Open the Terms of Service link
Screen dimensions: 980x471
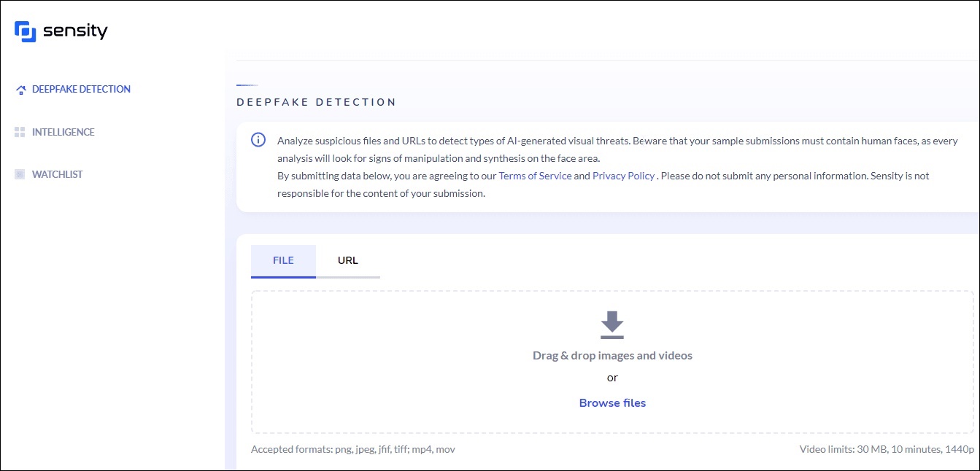(x=535, y=176)
